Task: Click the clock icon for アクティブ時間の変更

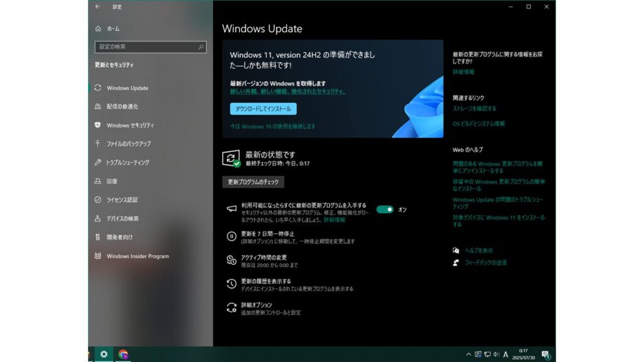Action: (231, 260)
